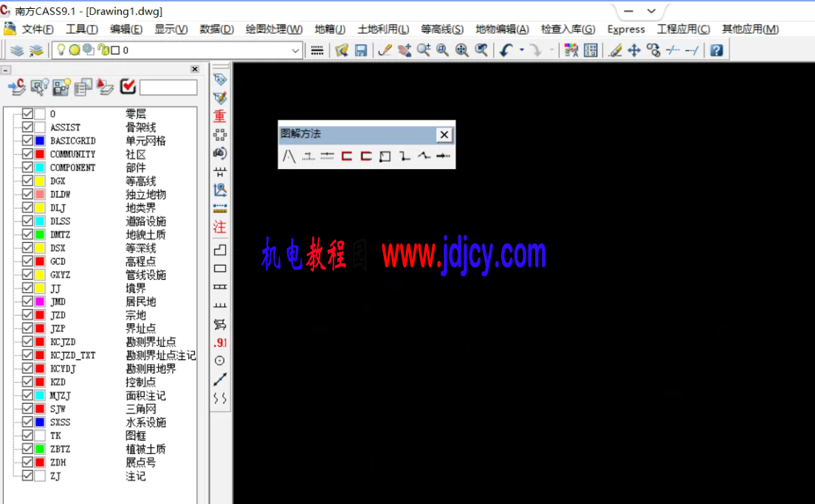Select the pan move cross icon
815x504 pixels.
click(x=633, y=50)
